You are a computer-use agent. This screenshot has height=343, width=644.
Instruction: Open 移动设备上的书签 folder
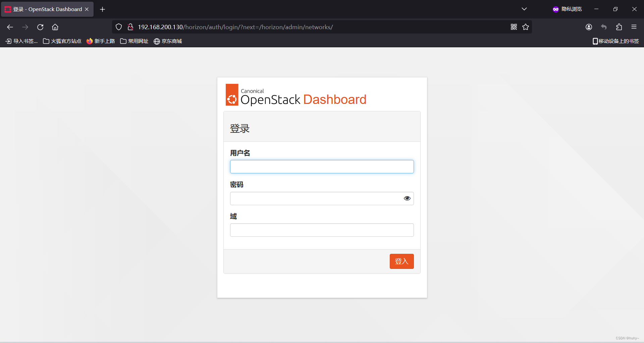pyautogui.click(x=616, y=41)
